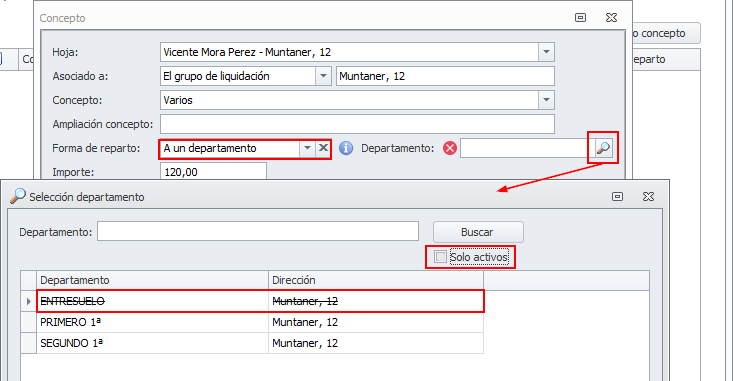Viewport: 733px width, 381px height.
Task: Open department search with the magnifier icon
Action: pyautogui.click(x=604, y=148)
